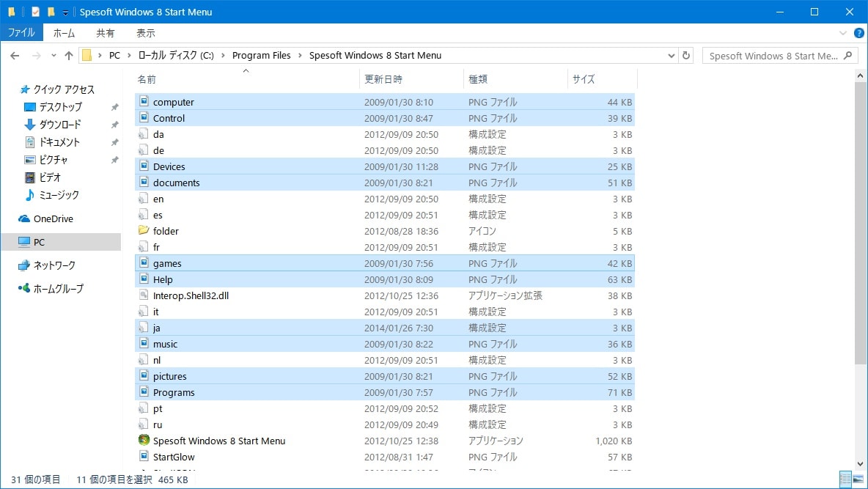The image size is (868, 489).
Task: Click the vertical scrollbar thumb
Action: [860, 223]
